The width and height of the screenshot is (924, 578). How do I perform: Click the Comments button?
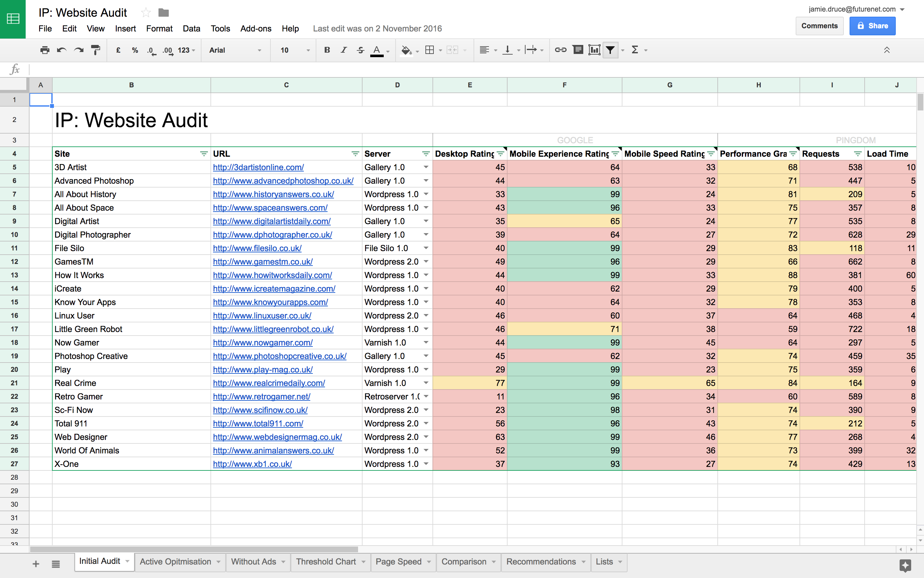819,26
